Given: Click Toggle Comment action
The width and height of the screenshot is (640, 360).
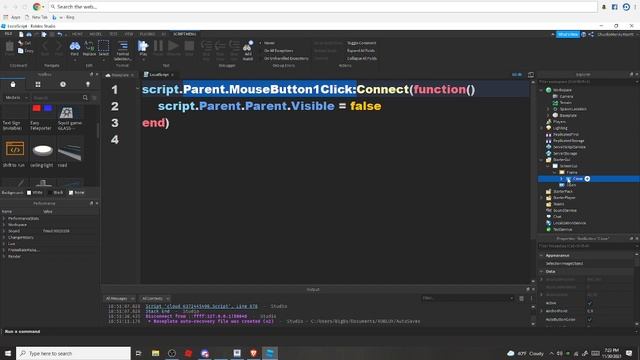Looking at the screenshot, I should coord(362,43).
